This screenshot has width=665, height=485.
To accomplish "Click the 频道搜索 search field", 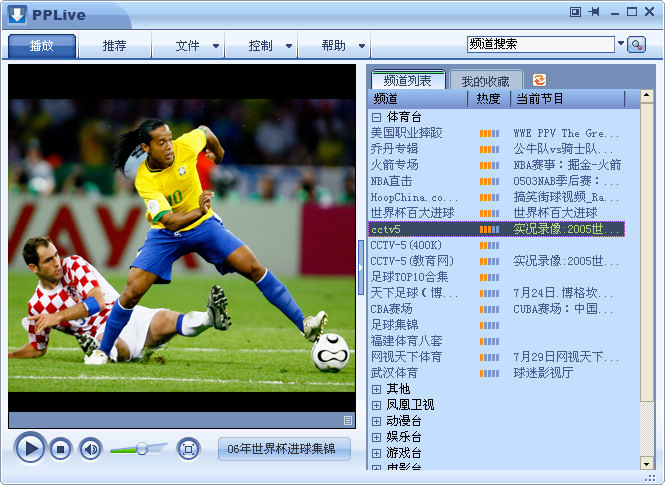I will (x=541, y=44).
